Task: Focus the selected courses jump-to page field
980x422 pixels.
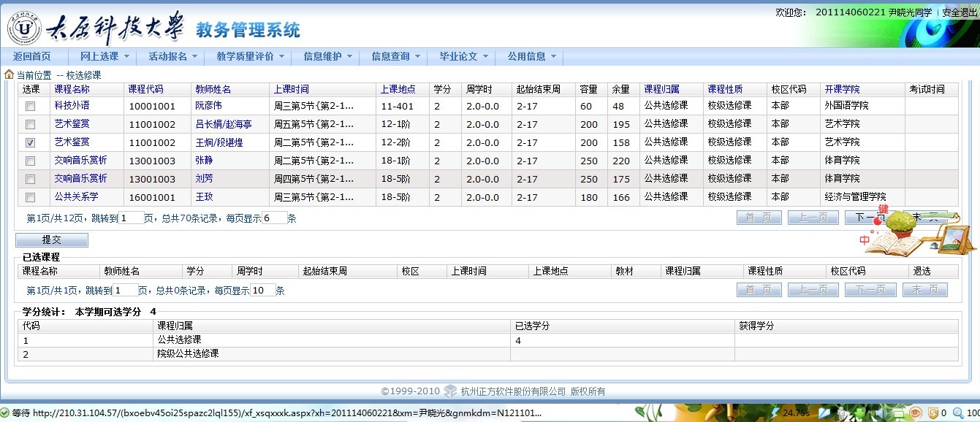Action: (x=126, y=290)
